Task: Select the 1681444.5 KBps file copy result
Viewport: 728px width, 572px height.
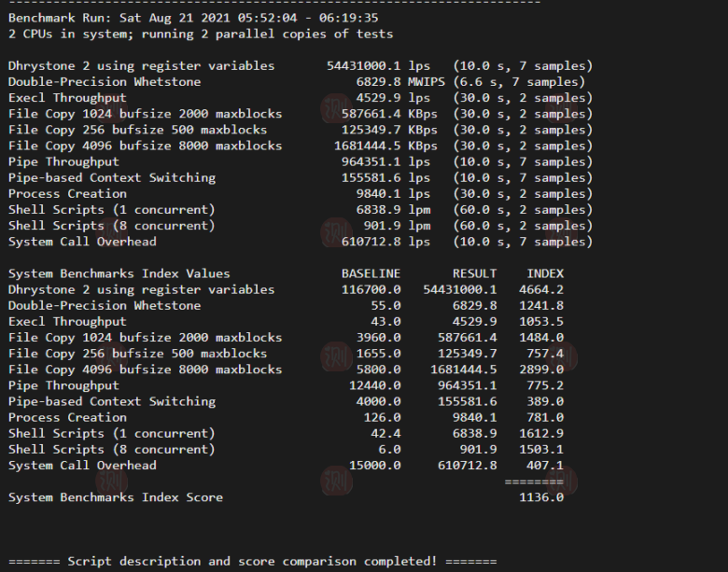Action: (x=385, y=146)
